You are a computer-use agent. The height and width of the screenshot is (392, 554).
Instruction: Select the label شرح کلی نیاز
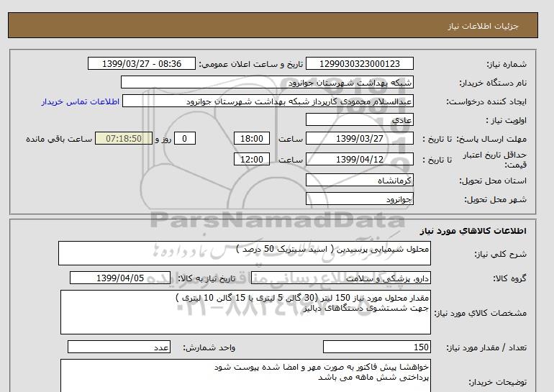coord(500,255)
